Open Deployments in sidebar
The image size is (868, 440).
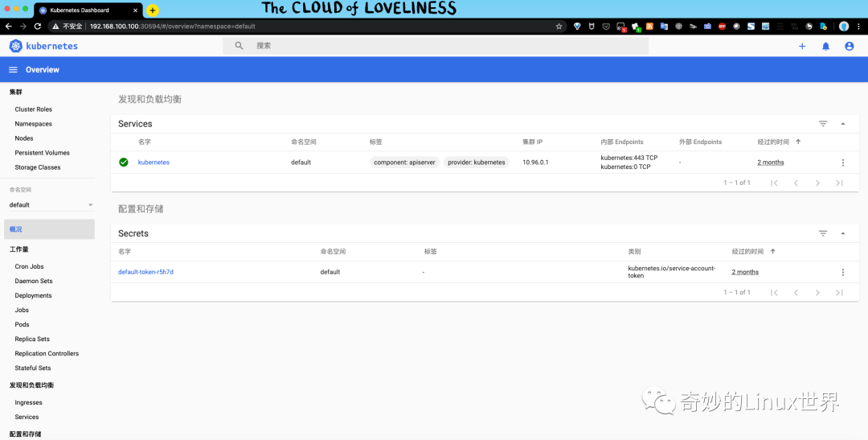coord(33,295)
